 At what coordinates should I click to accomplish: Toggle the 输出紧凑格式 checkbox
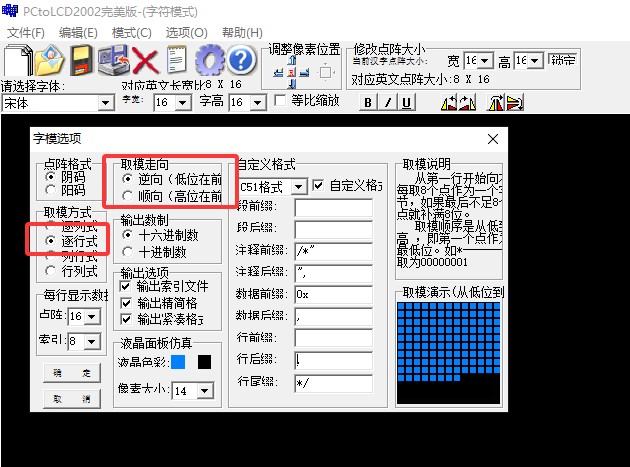125,319
